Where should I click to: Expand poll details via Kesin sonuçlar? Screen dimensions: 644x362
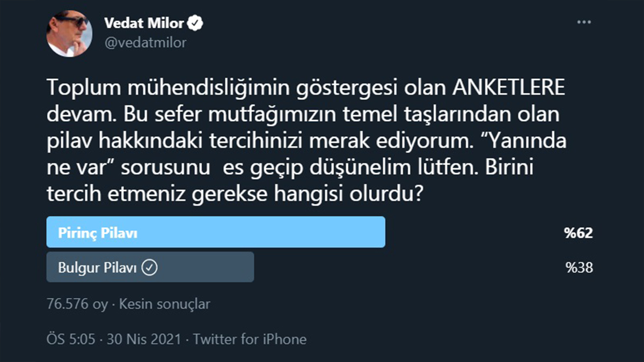(164, 304)
